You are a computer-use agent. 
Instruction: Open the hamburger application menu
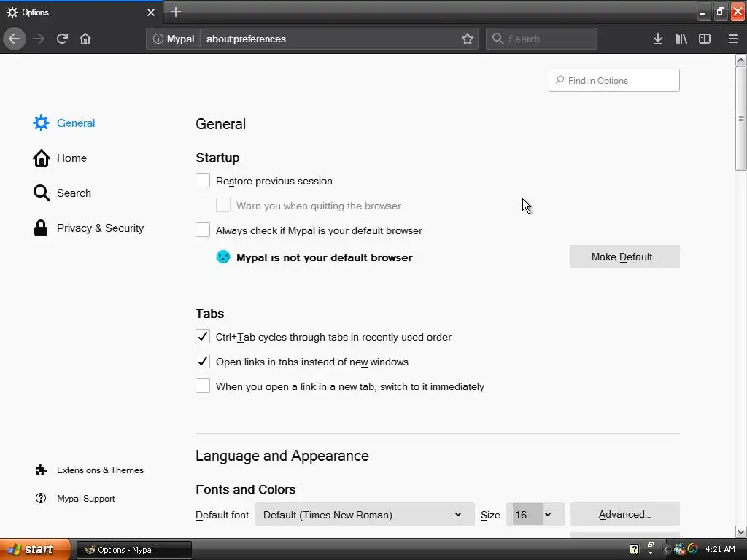pos(732,39)
